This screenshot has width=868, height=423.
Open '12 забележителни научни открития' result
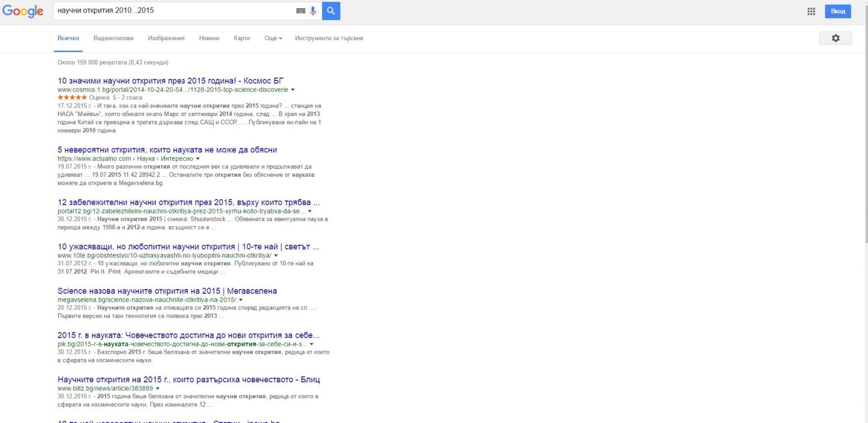(189, 202)
